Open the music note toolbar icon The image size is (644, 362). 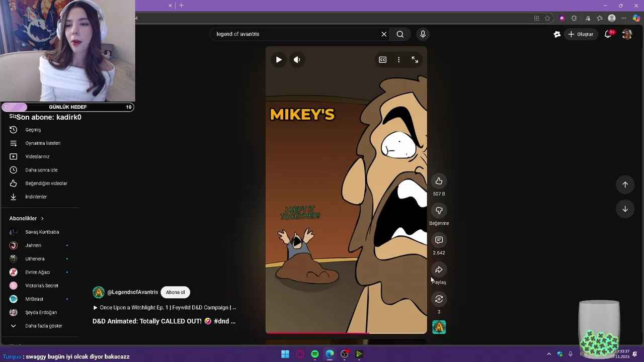pyautogui.click(x=588, y=18)
